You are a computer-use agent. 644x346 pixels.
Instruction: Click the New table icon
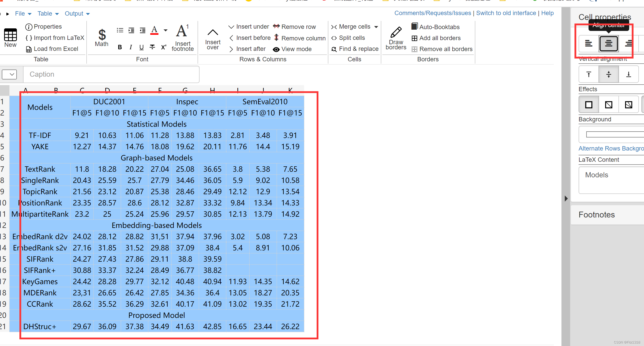pos(10,35)
